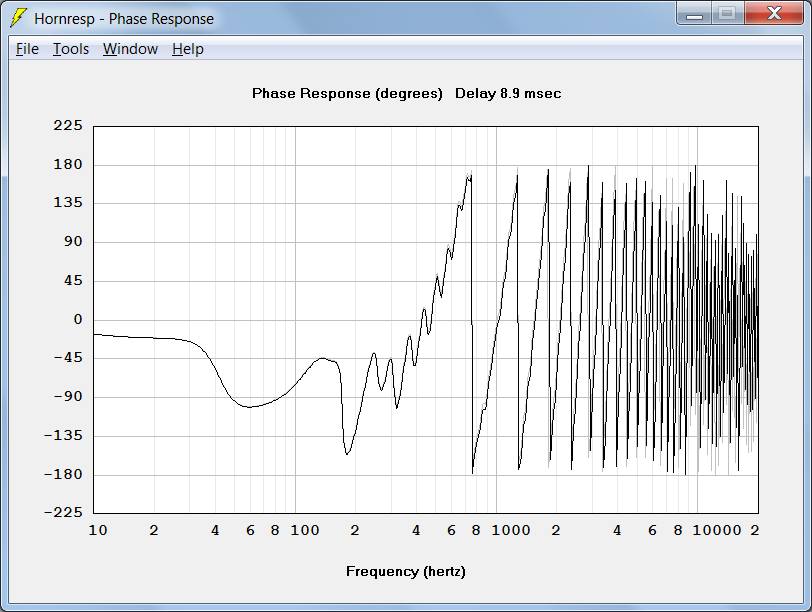The image size is (812, 612).
Task: Open the Help menu
Action: click(x=187, y=49)
